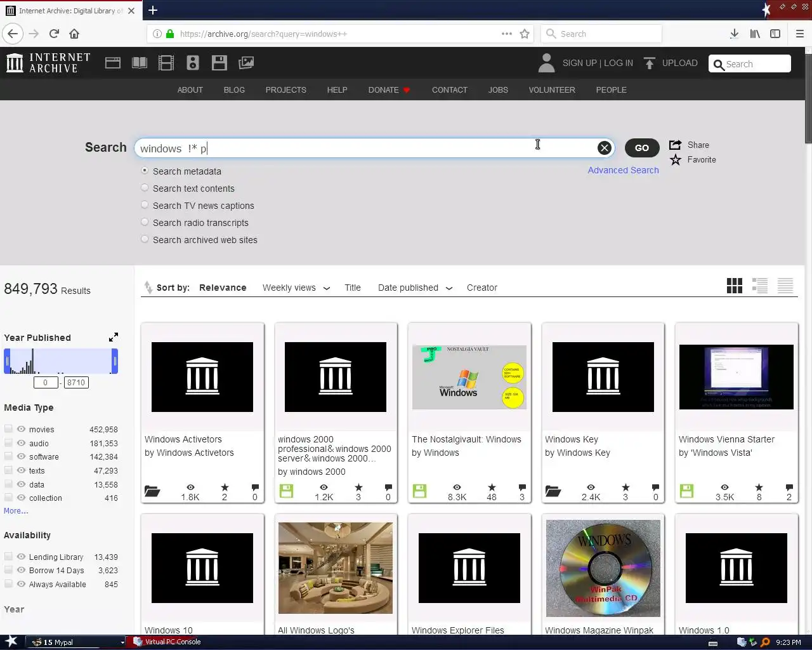Screen dimensions: 812x650
Task: Open The Nostalgiavault Windows thumbnail
Action: pyautogui.click(x=469, y=377)
